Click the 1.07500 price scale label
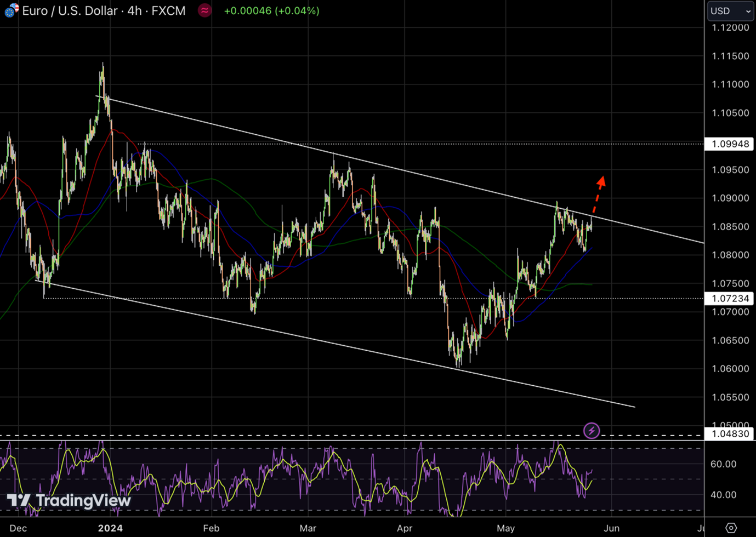 [x=730, y=283]
